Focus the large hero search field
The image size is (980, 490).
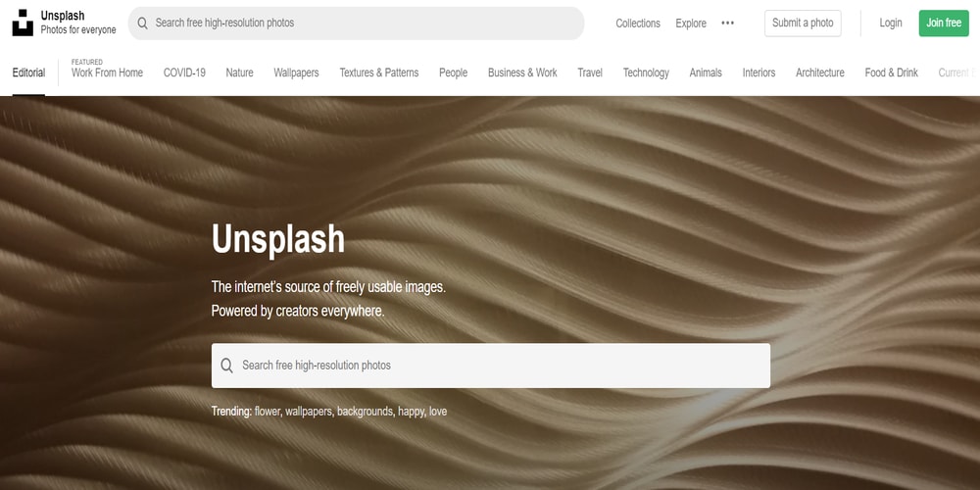coord(491,366)
